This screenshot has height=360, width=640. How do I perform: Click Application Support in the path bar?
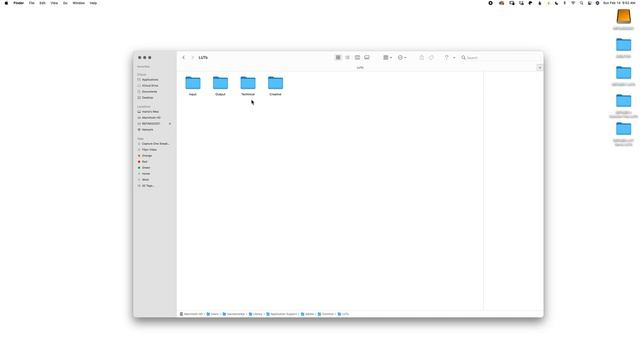pyautogui.click(x=282, y=314)
